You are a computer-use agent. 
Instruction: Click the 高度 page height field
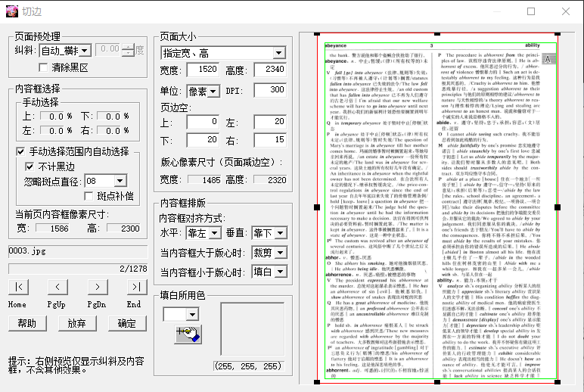coord(270,70)
